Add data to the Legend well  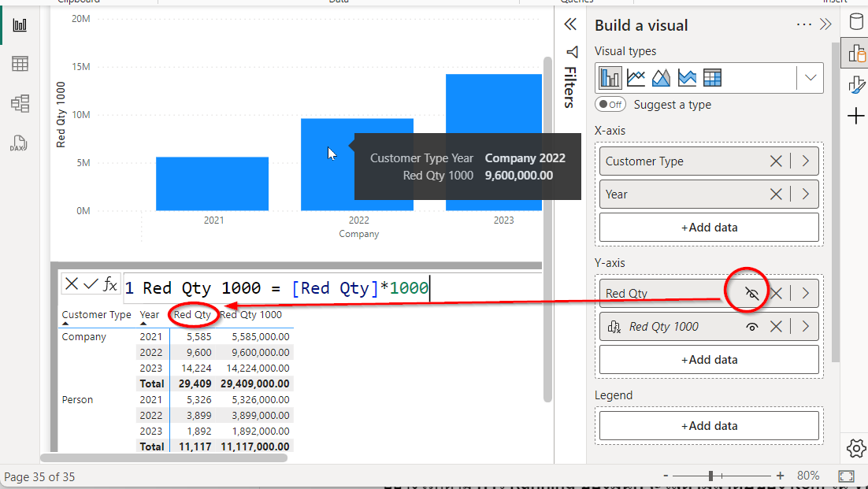(708, 425)
